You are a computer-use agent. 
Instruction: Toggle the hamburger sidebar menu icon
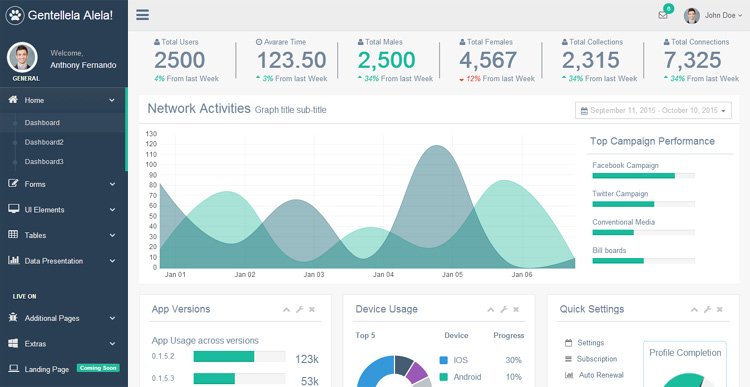[x=143, y=15]
